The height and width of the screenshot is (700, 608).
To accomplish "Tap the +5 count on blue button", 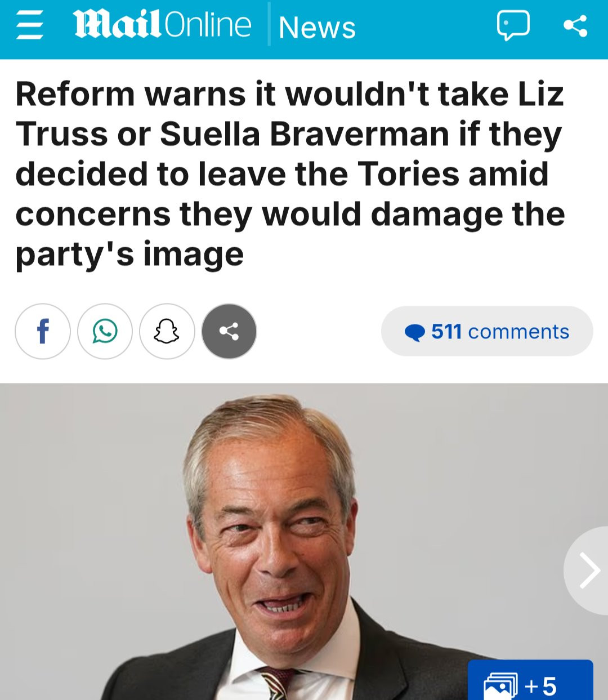I will 540,686.
